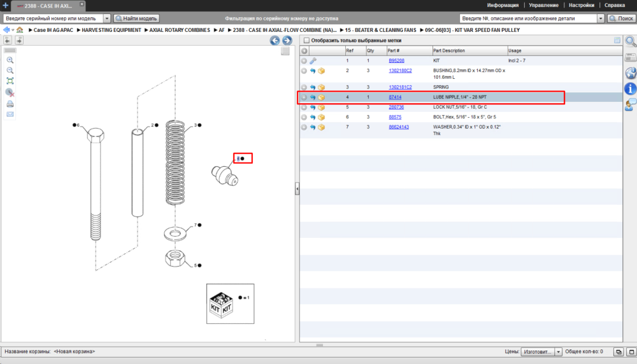This screenshot has width=637, height=364.
Task: Click the 'Найти модель' button
Action: [x=136, y=18]
